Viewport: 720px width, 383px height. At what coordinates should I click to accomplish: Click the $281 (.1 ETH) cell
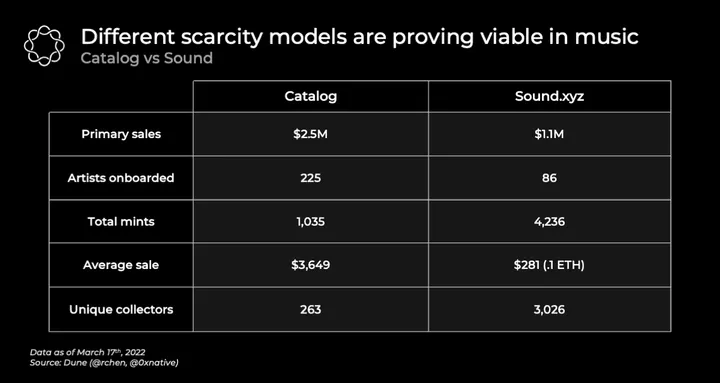pyautogui.click(x=550, y=265)
